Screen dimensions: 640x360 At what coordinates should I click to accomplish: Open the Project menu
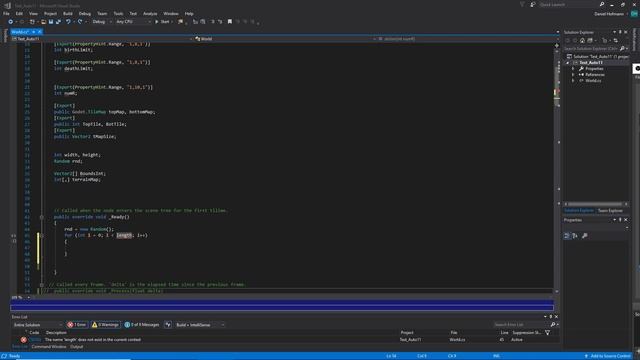pos(51,13)
